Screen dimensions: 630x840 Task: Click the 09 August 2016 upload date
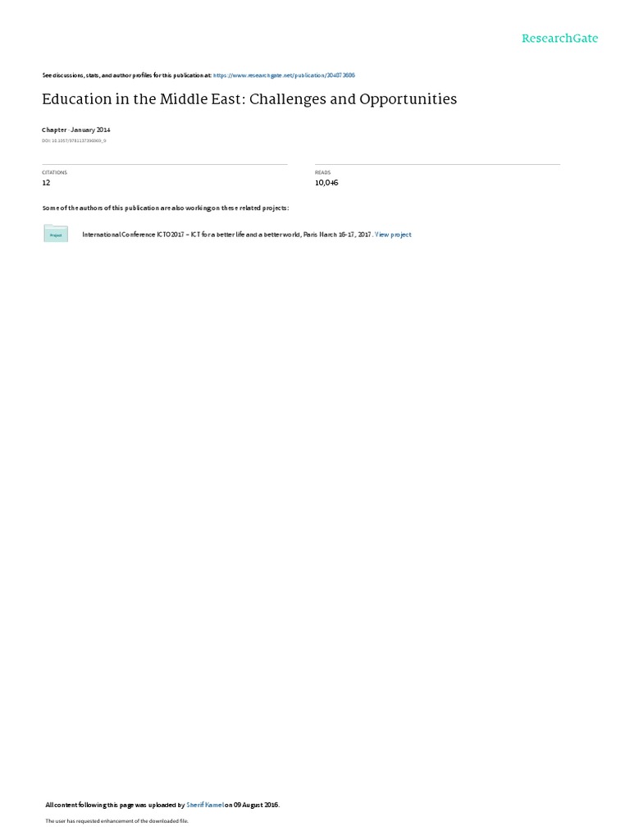[x=256, y=805]
